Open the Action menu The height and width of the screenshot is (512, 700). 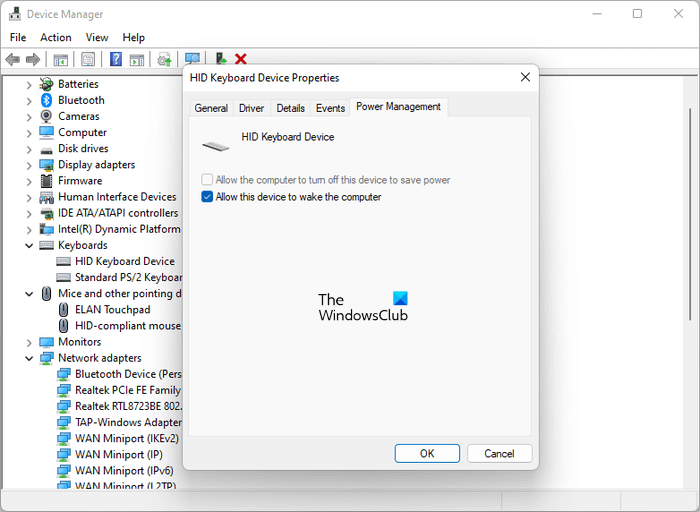(56, 37)
